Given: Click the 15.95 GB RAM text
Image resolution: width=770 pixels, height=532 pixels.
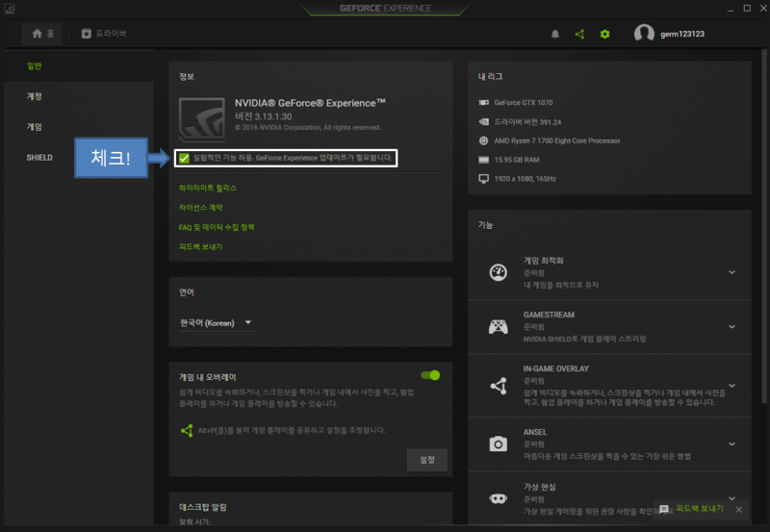Looking at the screenshot, I should tap(517, 160).
